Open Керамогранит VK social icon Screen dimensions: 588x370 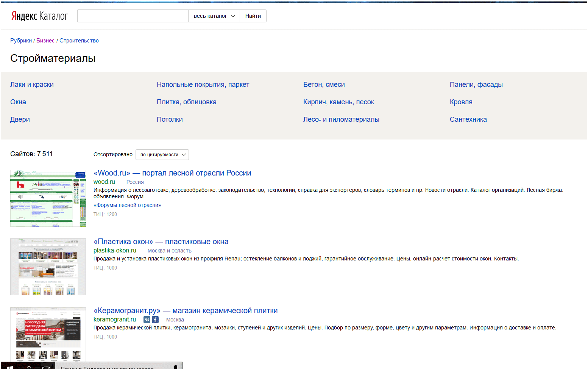coord(147,320)
